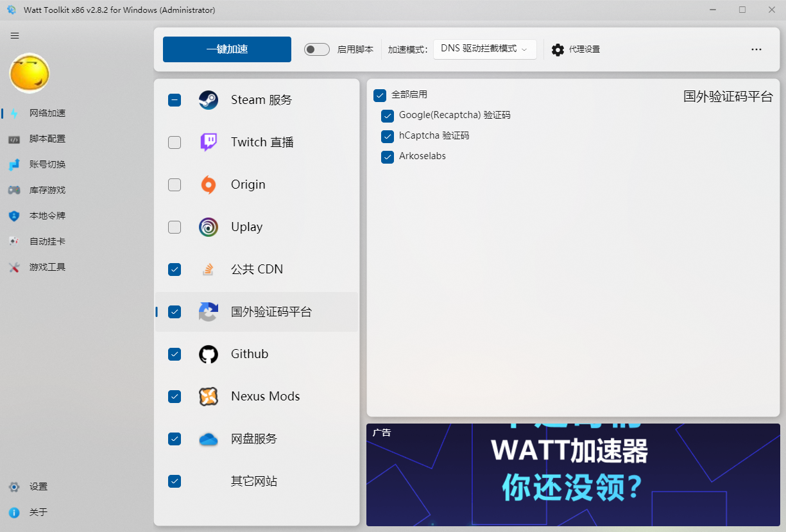
Task: Enable the Uplay checkbox
Action: (175, 227)
